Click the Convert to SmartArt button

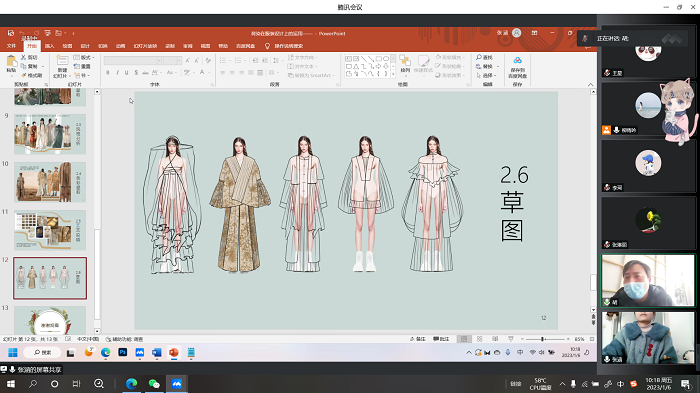[311, 75]
